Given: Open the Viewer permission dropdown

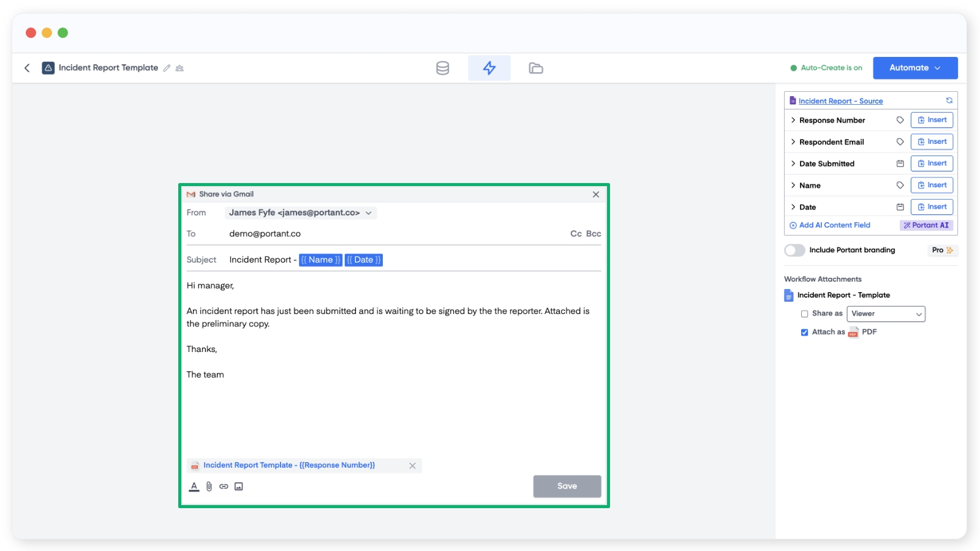Looking at the screenshot, I should click(x=886, y=314).
